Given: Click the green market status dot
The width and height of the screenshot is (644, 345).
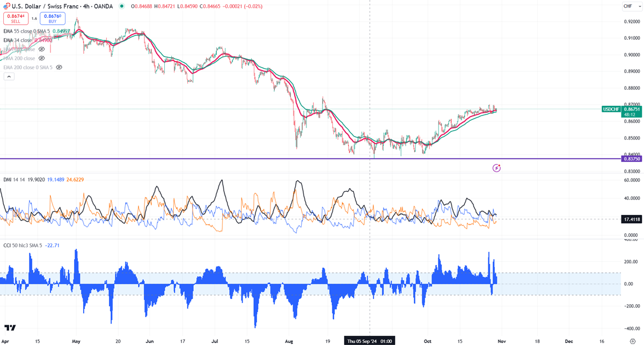Looking at the screenshot, I should [x=123, y=6].
